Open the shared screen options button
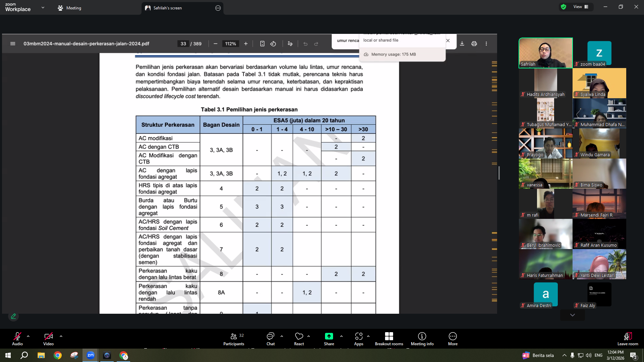644x362 pixels. (x=218, y=8)
